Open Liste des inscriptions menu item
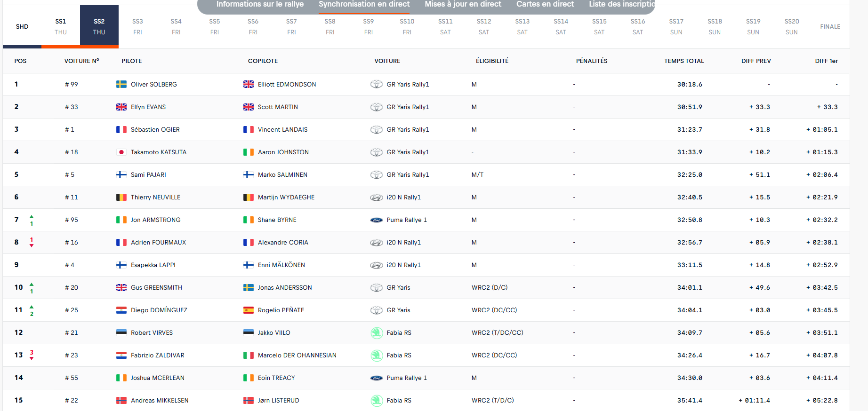Viewport: 868px width, 411px height. 622,4
